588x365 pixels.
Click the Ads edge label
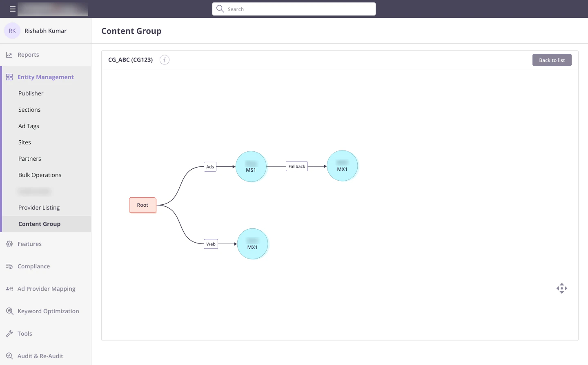[x=210, y=167]
